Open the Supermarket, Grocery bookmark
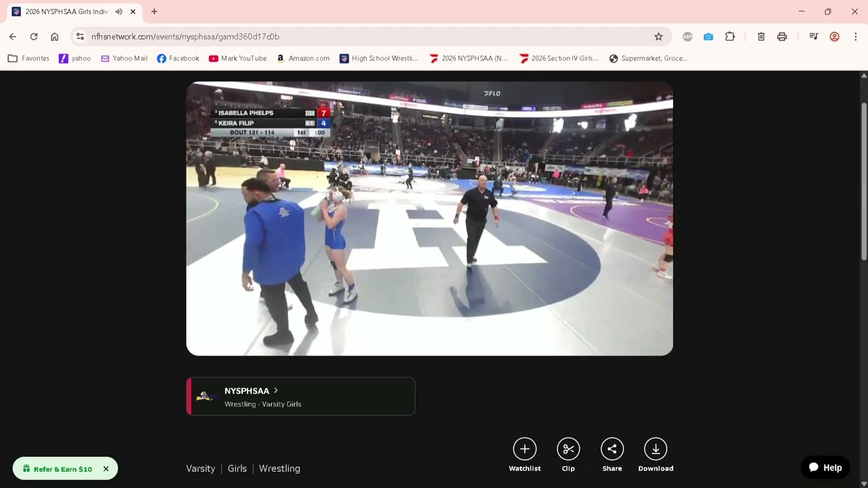Screen dimensions: 868x488 point(648,58)
